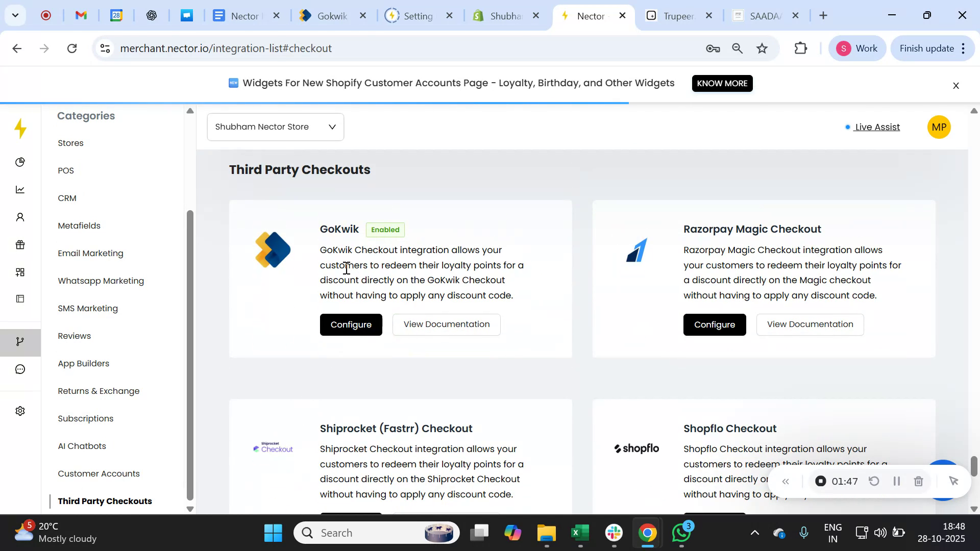The height and width of the screenshot is (551, 980).
Task: Click the widgets grid icon in sidebar
Action: click(20, 272)
